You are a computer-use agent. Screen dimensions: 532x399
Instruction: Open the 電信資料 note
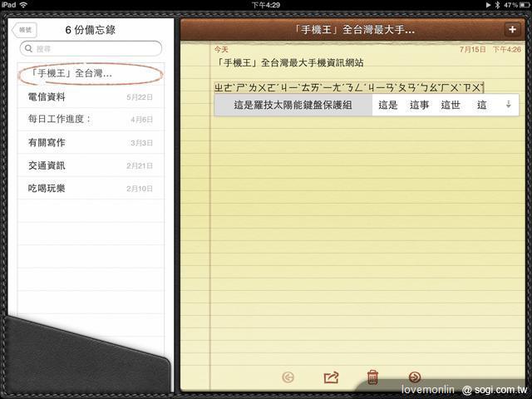pos(91,97)
